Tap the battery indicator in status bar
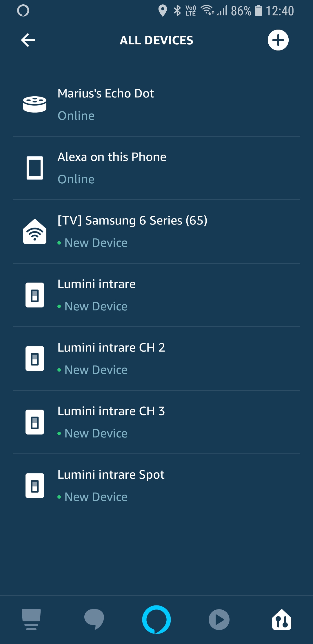Image resolution: width=313 pixels, height=644 pixels. pyautogui.click(x=258, y=11)
